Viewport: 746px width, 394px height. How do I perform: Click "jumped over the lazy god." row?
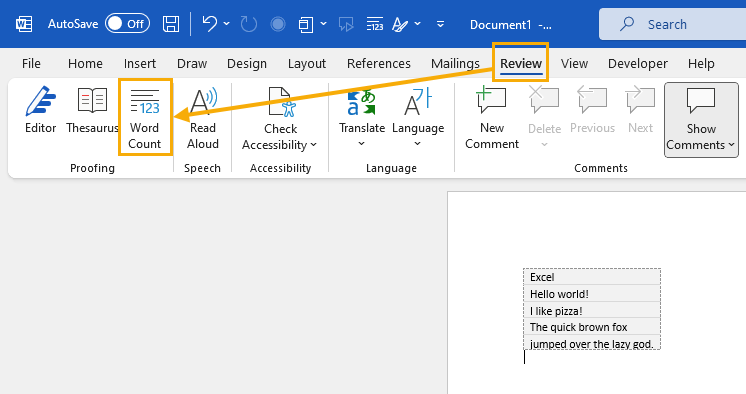point(592,343)
